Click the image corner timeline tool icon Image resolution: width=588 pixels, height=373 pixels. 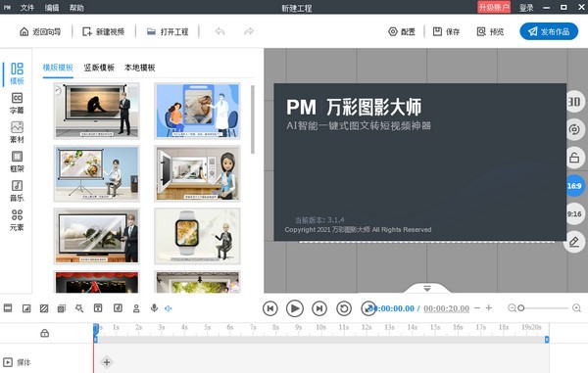coord(26,308)
